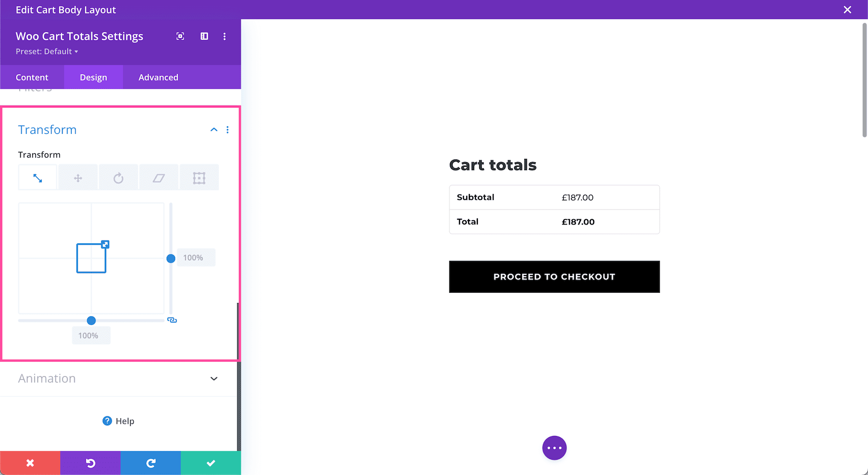868x475 pixels.
Task: Click the Help link
Action: tap(118, 421)
